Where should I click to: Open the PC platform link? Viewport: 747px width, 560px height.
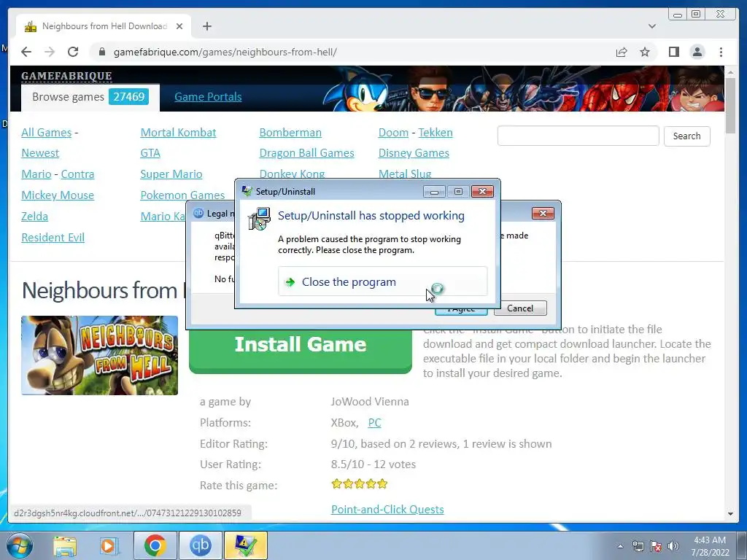[x=374, y=422]
